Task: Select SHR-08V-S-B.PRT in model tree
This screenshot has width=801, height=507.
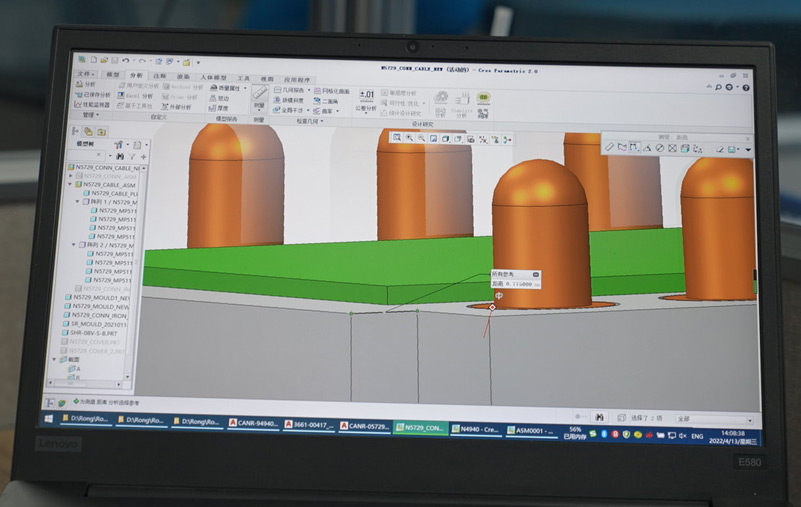Action: coord(92,333)
